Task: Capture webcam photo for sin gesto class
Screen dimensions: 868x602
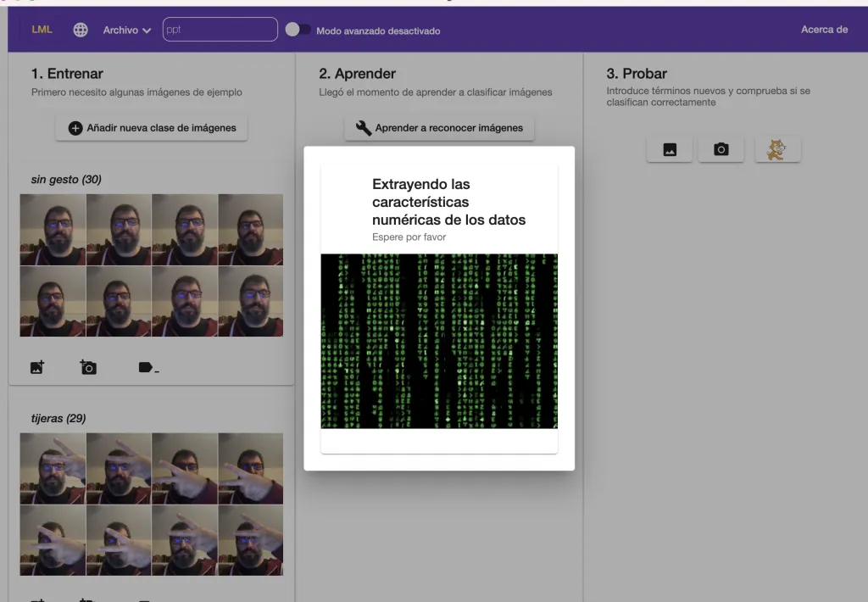Action: tap(88, 367)
